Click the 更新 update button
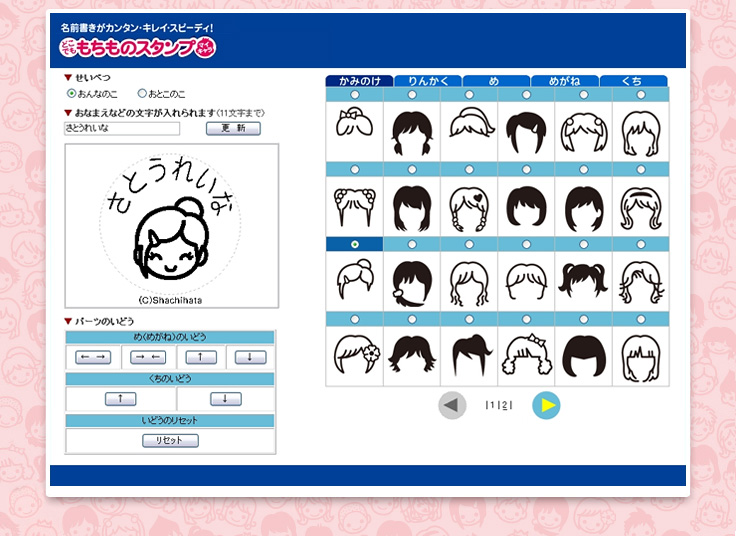The height and width of the screenshot is (536, 736). [233, 129]
